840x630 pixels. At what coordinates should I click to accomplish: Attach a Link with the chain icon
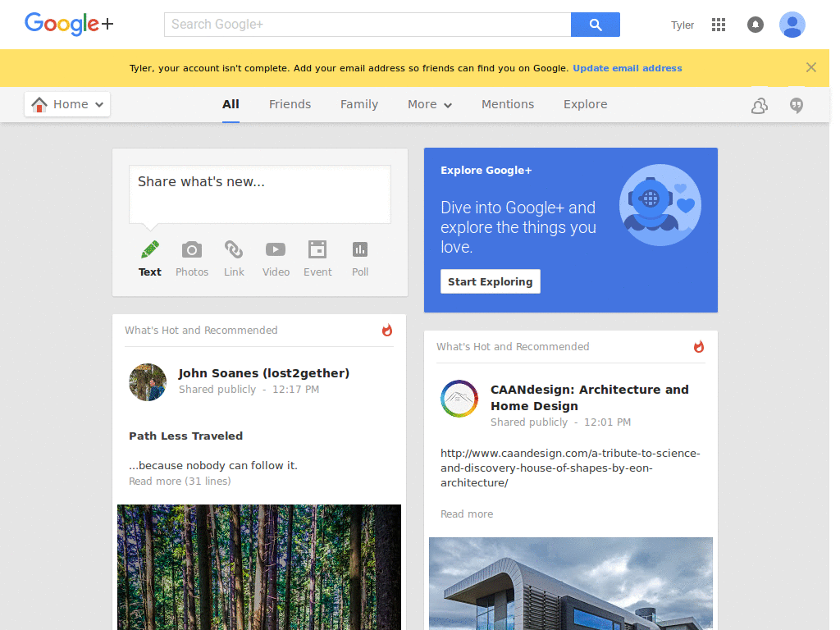point(234,258)
